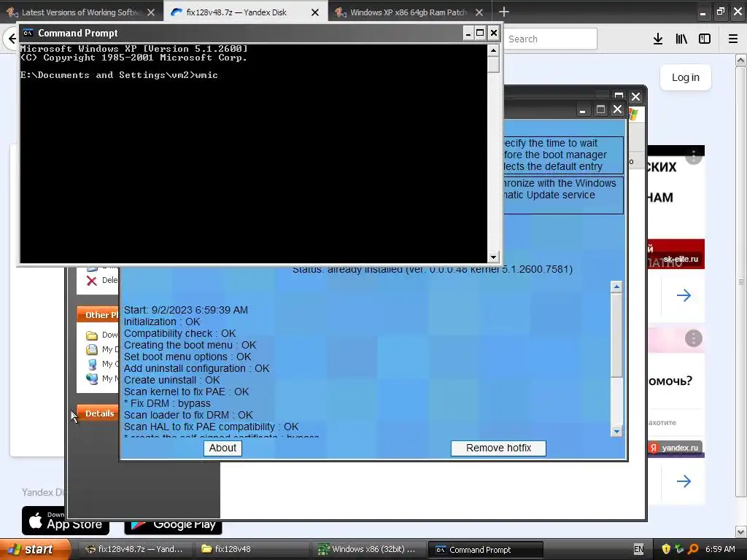Click the 6:59 AM system clock
The image size is (747, 560).
[x=720, y=549]
